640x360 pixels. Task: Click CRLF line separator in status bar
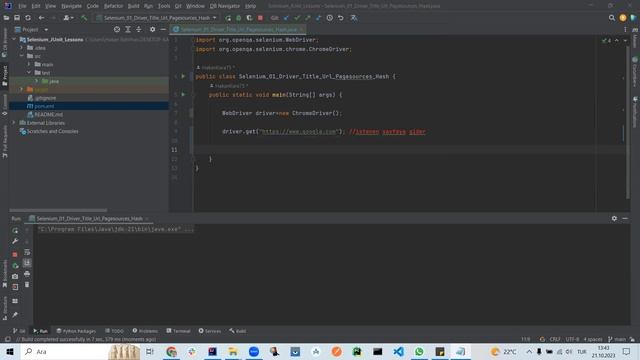click(555, 339)
